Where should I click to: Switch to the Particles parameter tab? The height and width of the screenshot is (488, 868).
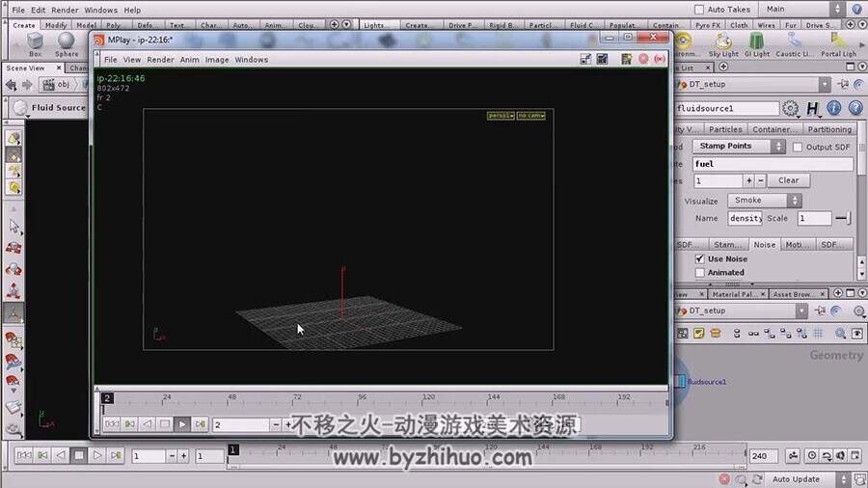(x=725, y=129)
